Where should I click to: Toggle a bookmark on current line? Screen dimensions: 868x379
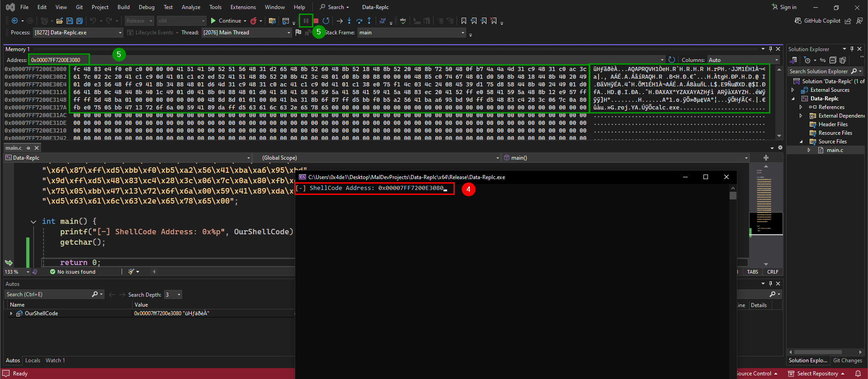click(x=463, y=21)
